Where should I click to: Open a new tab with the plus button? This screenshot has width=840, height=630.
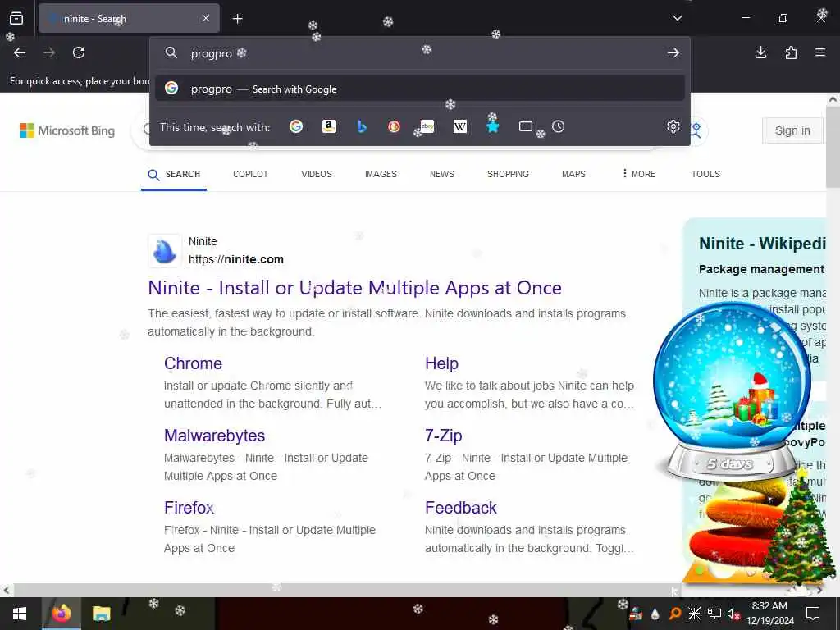pyautogui.click(x=237, y=19)
